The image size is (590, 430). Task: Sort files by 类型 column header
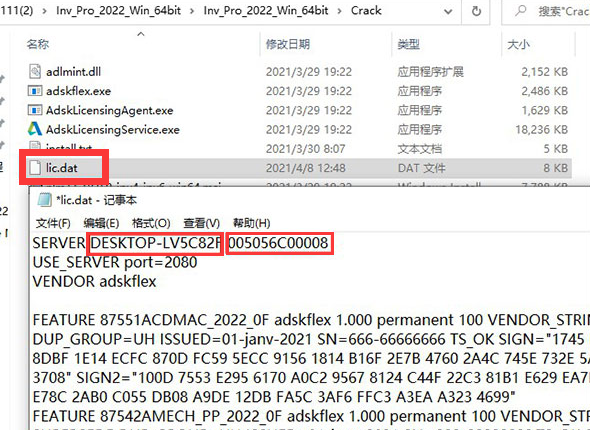coord(409,44)
